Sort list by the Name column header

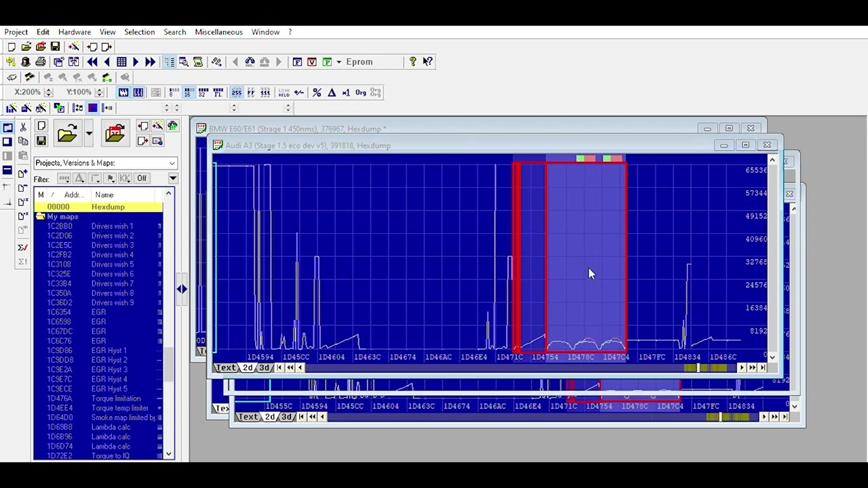pyautogui.click(x=104, y=195)
